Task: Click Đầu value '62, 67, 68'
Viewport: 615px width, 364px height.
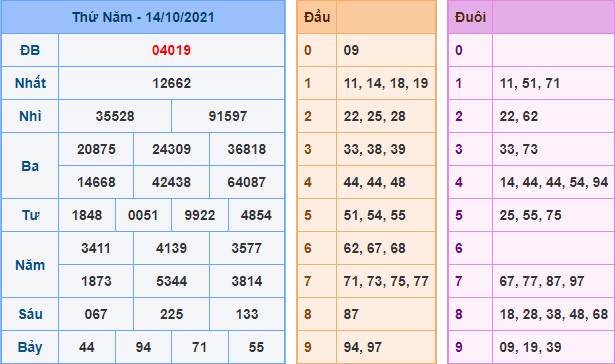Action: coord(374,248)
